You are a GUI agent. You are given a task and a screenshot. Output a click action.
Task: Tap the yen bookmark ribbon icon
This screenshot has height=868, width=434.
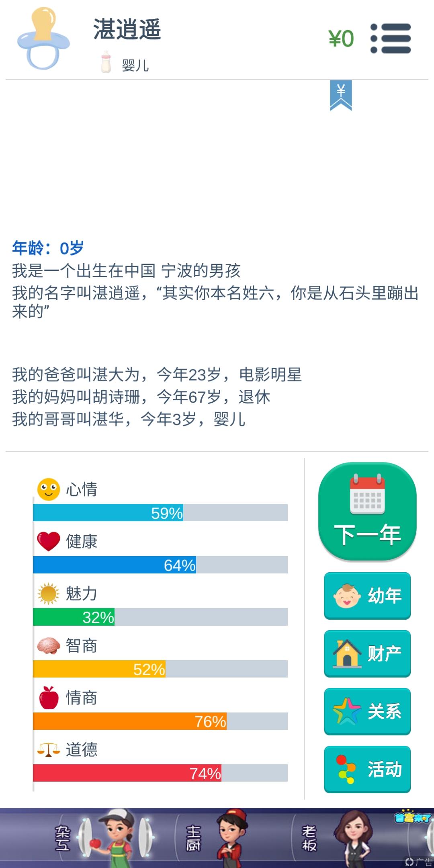[341, 95]
